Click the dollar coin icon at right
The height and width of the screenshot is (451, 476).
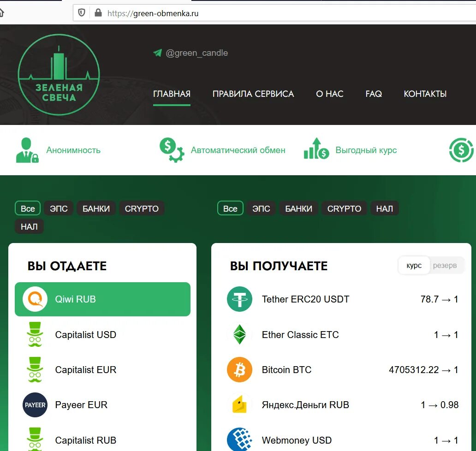(461, 150)
